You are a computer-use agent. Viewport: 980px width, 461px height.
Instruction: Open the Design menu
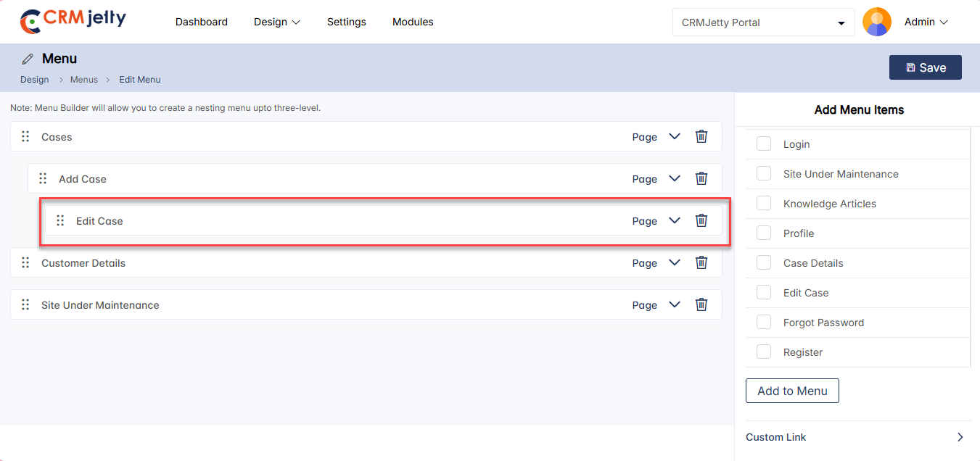pyautogui.click(x=276, y=22)
